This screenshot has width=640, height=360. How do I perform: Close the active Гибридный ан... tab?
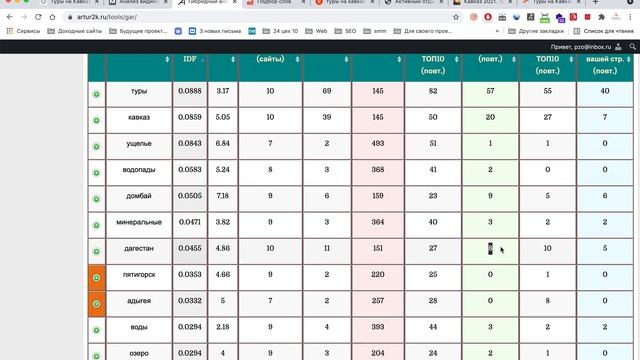point(235,2)
